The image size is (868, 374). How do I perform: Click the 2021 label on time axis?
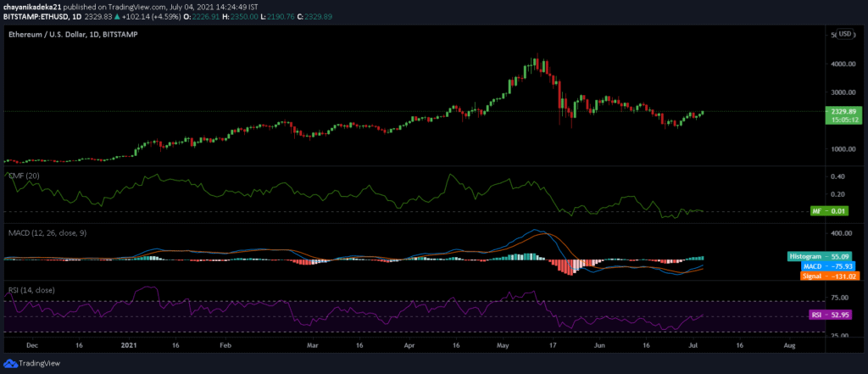[127, 345]
